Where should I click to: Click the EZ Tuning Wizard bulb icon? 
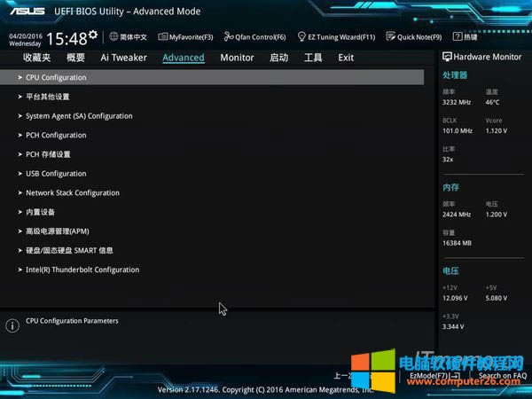301,36
